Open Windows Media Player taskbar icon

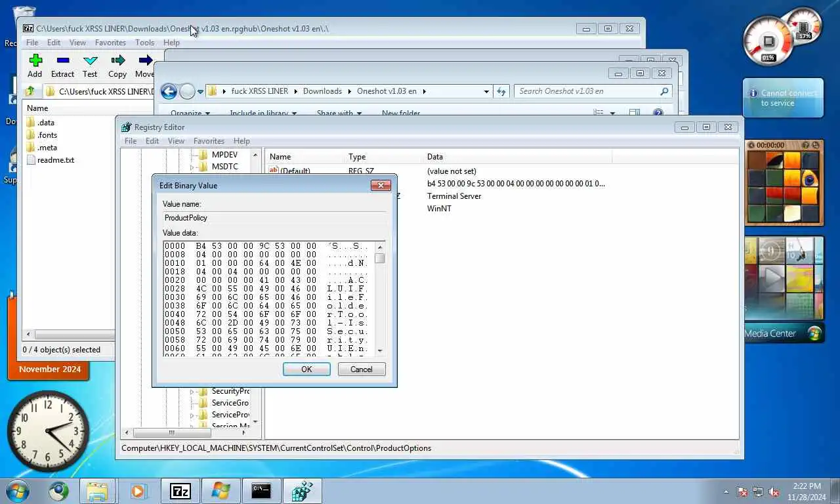[138, 490]
